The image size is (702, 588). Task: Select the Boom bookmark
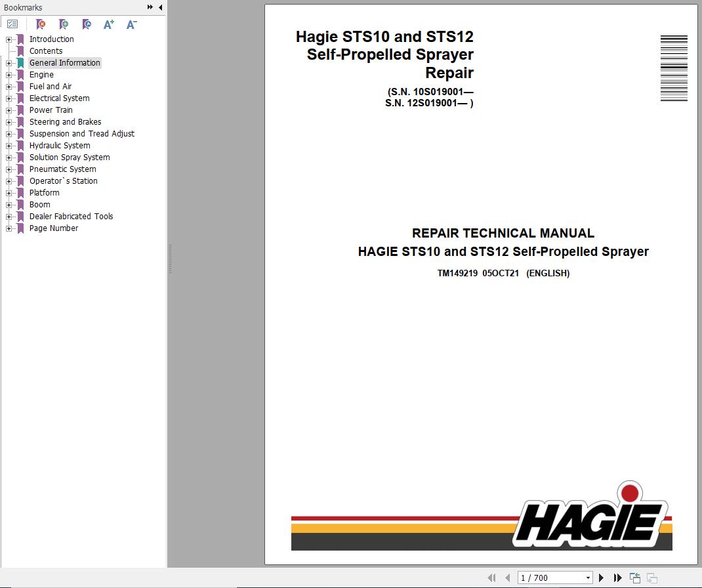39,205
